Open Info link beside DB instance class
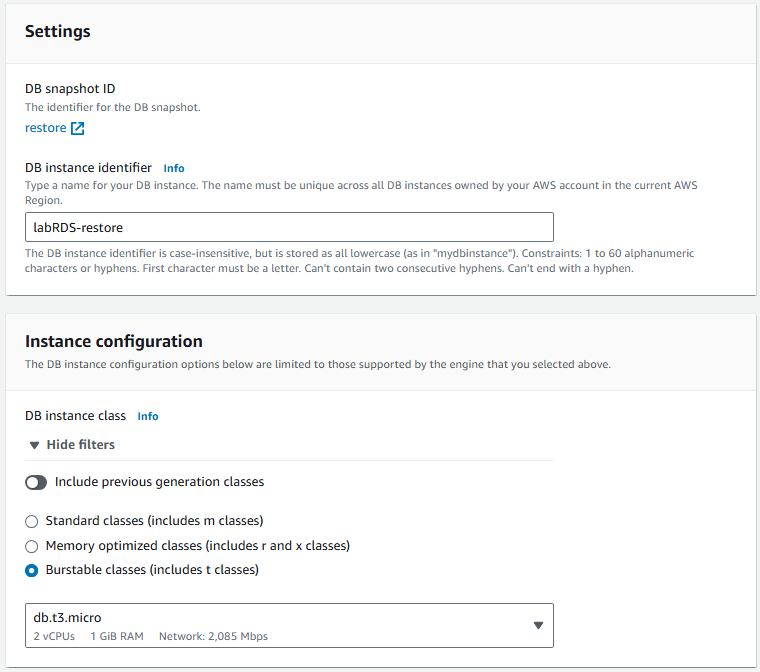The width and height of the screenshot is (760, 672). (148, 416)
